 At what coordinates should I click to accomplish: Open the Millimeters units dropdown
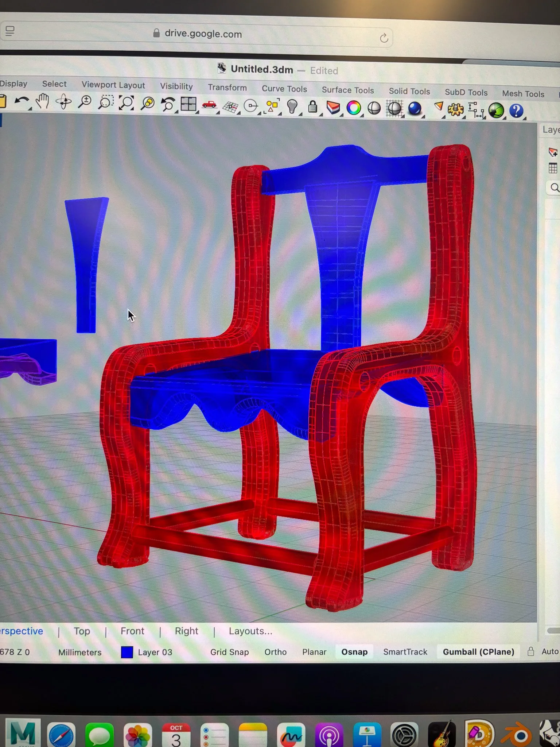pyautogui.click(x=80, y=653)
